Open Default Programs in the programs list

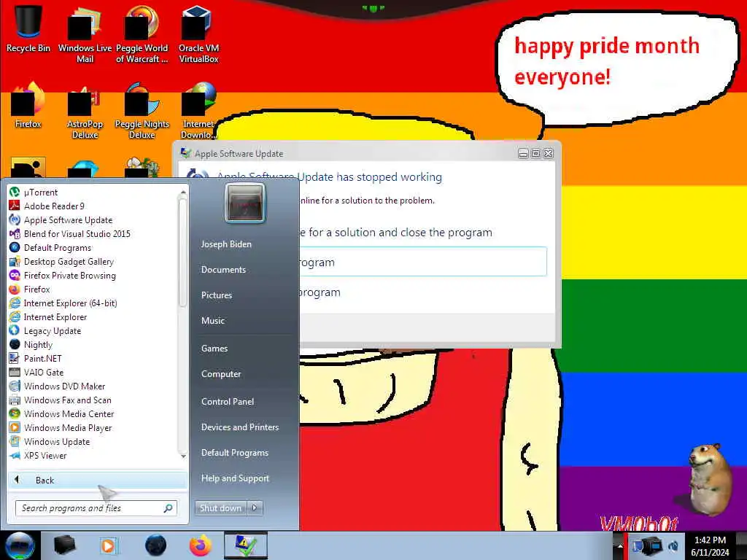[x=57, y=248]
